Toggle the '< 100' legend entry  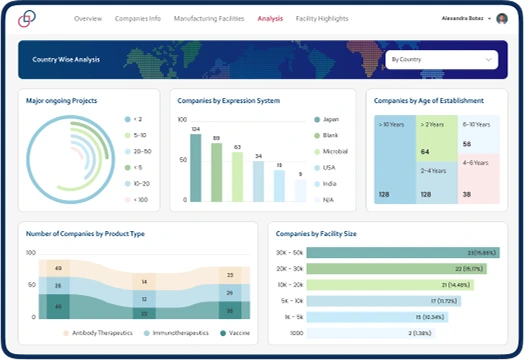click(x=136, y=200)
